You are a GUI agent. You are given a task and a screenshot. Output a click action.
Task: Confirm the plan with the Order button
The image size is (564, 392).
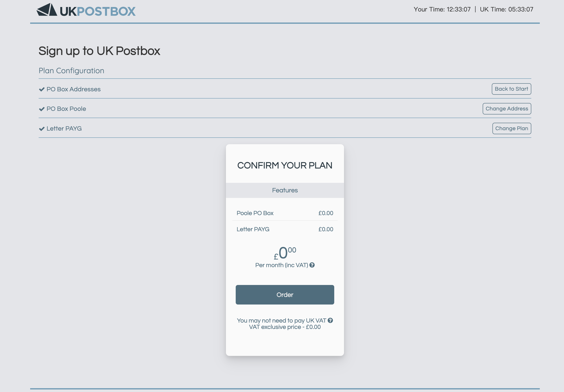285,295
